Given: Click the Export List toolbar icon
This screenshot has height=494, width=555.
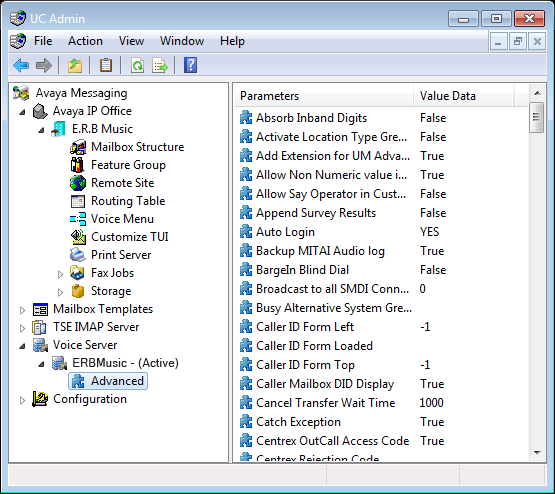Looking at the screenshot, I should (x=160, y=65).
